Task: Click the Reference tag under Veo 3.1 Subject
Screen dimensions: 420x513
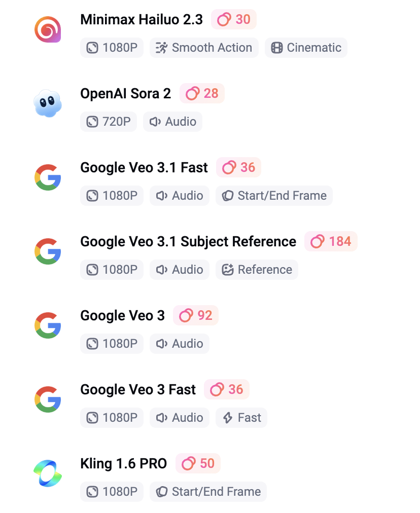Action: (257, 270)
